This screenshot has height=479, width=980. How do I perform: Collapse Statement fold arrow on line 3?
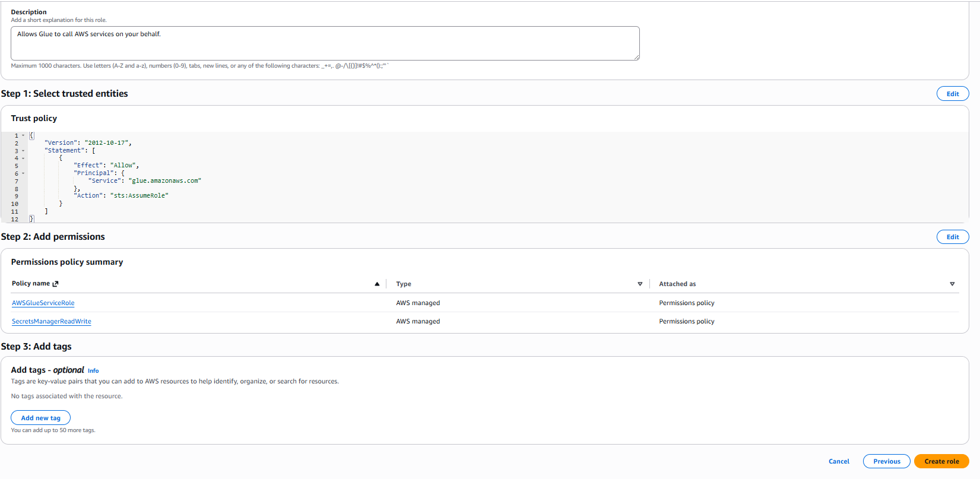click(x=23, y=151)
